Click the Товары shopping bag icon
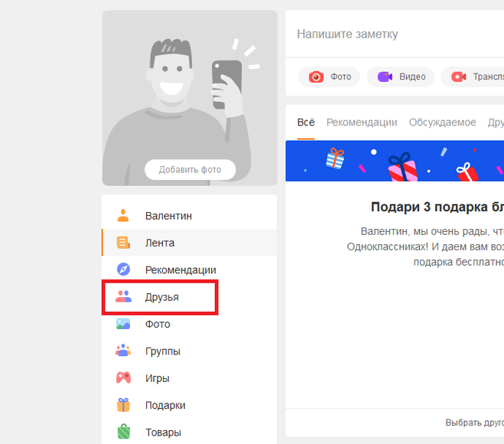504x444 pixels. click(123, 433)
